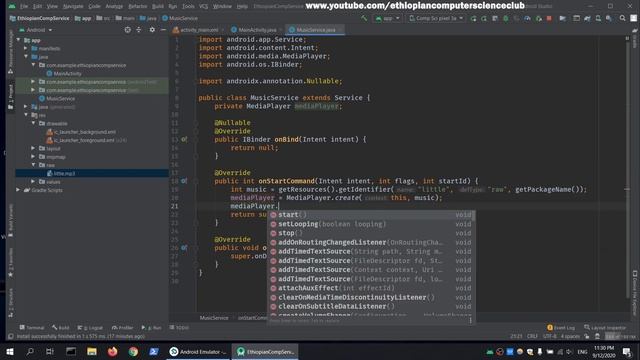This screenshot has height=360, width=640.
Task: Click the autocomplete popup scrollbar
Action: [x=473, y=216]
